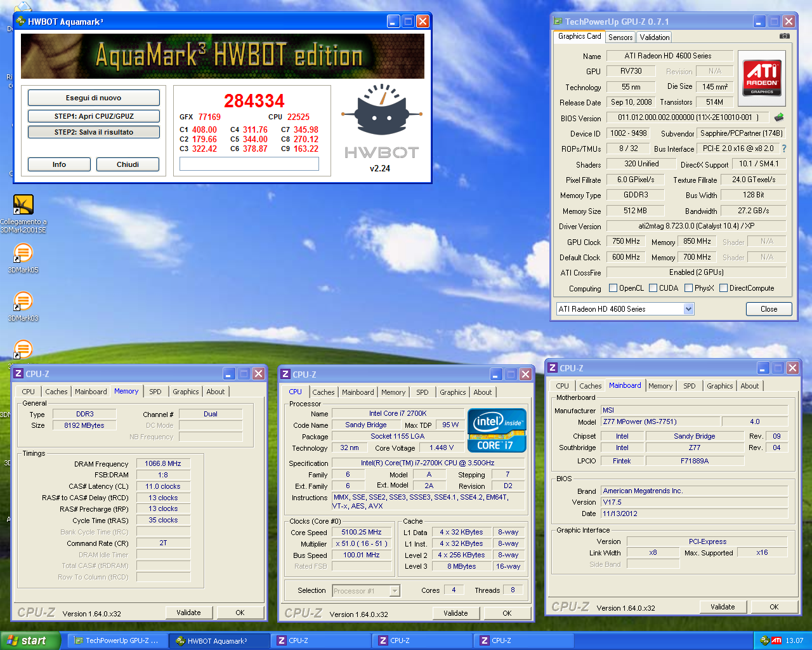Switch to HWBOT Aquamark3 taskbar item

click(x=219, y=640)
